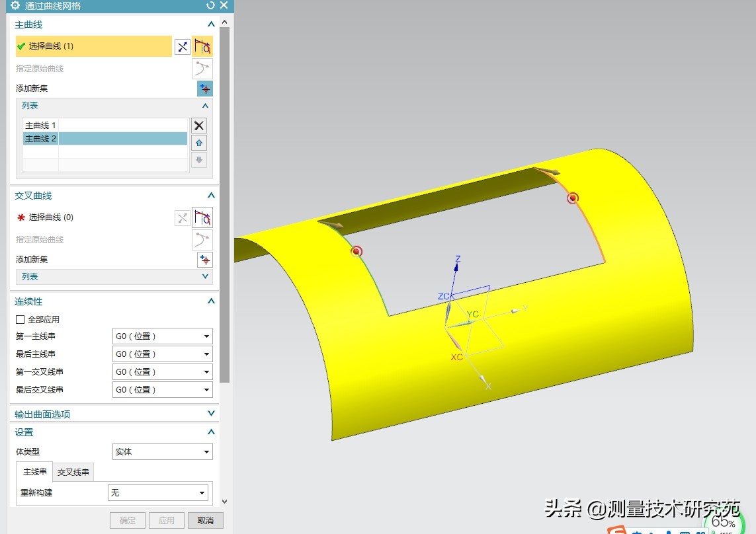The width and height of the screenshot is (756, 534).
Task: Click the deselect icon next to 主曲线 选择曲线
Action: click(183, 46)
